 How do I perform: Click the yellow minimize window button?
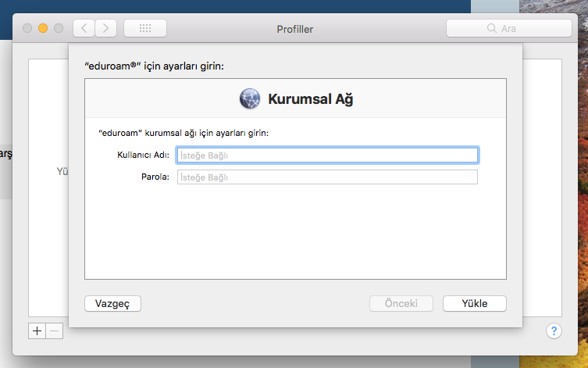point(43,28)
